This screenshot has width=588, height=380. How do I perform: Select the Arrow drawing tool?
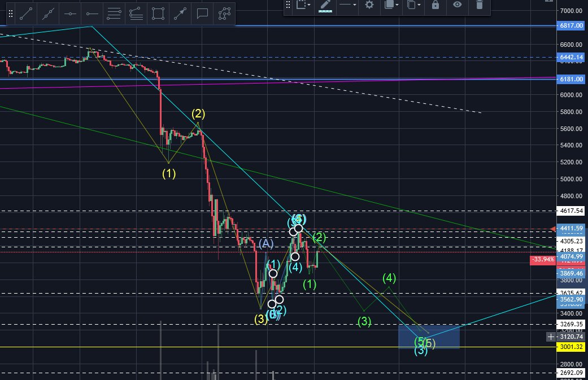180,14
